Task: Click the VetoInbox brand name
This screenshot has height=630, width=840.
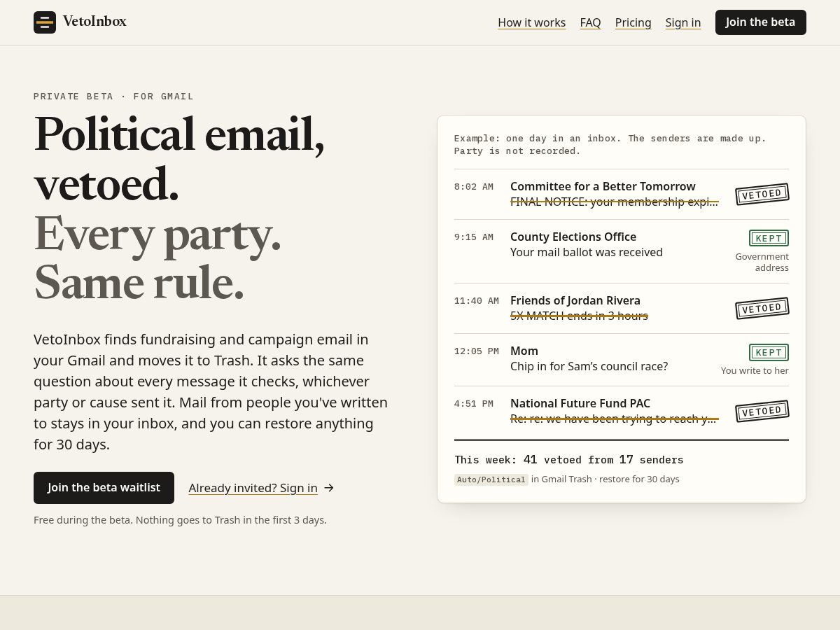Action: [94, 22]
